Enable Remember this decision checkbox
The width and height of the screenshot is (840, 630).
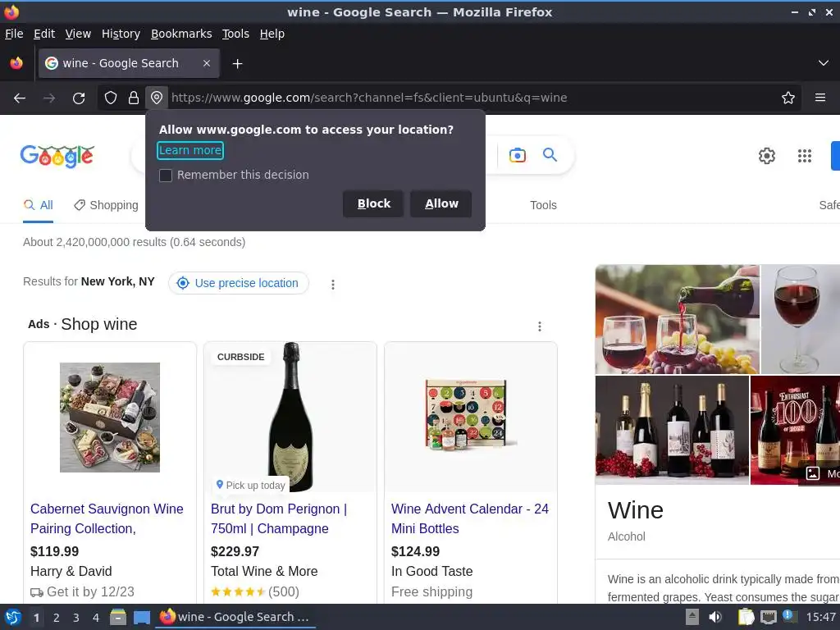166,176
